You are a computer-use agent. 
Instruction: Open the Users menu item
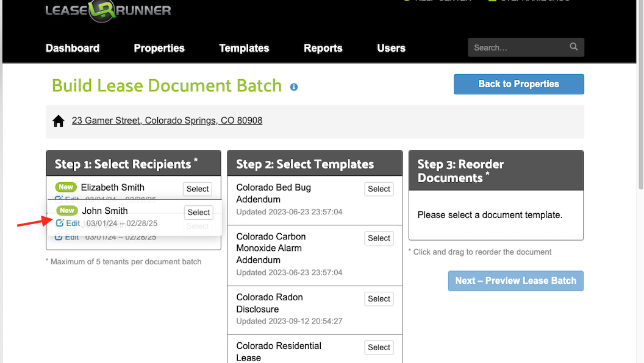[391, 48]
